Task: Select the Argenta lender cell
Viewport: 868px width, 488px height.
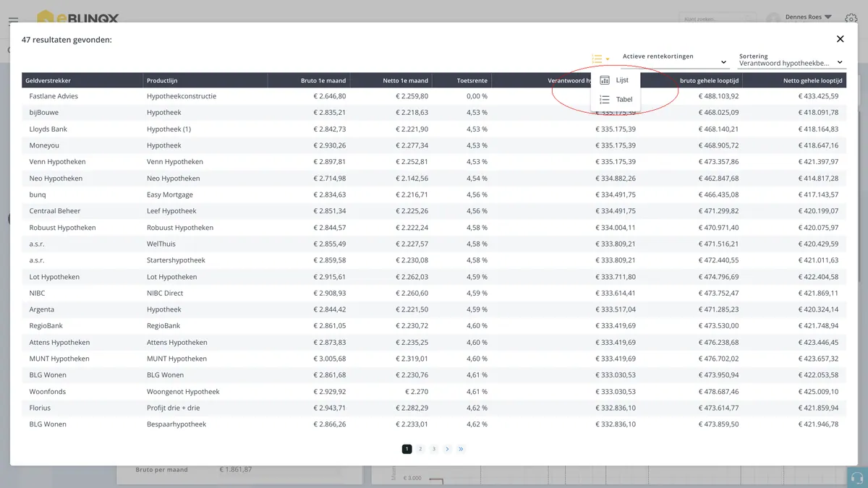Action: [42, 309]
